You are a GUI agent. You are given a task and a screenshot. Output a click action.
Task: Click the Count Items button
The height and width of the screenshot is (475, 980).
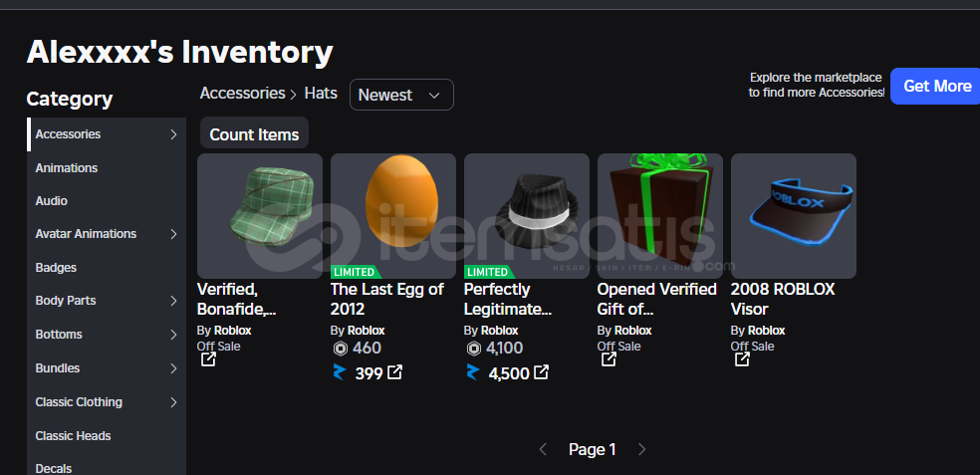(254, 134)
